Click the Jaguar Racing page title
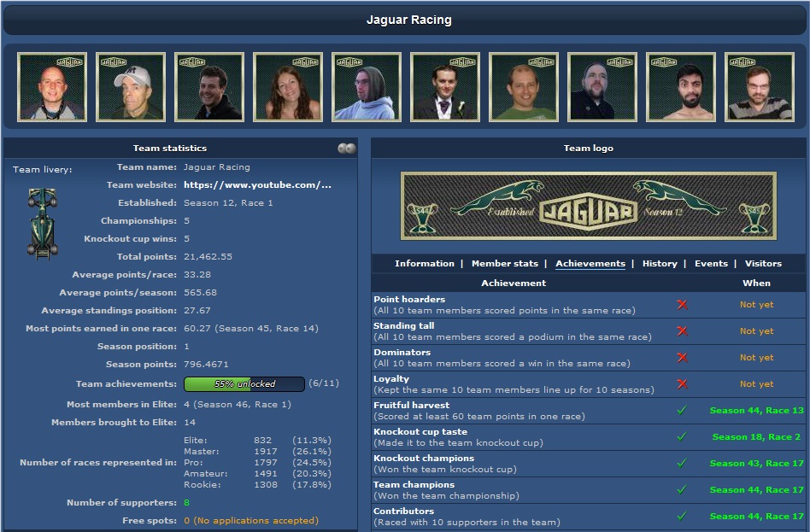Image resolution: width=810 pixels, height=532 pixels. (409, 20)
